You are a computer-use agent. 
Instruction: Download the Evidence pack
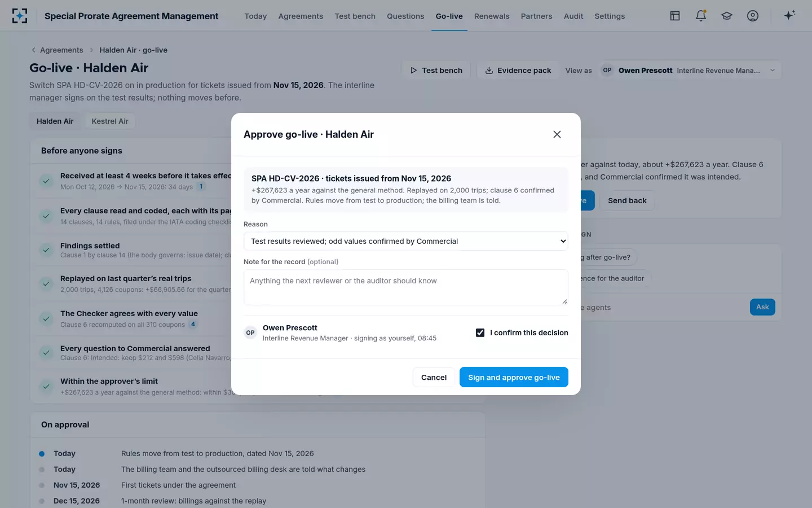[518, 71]
